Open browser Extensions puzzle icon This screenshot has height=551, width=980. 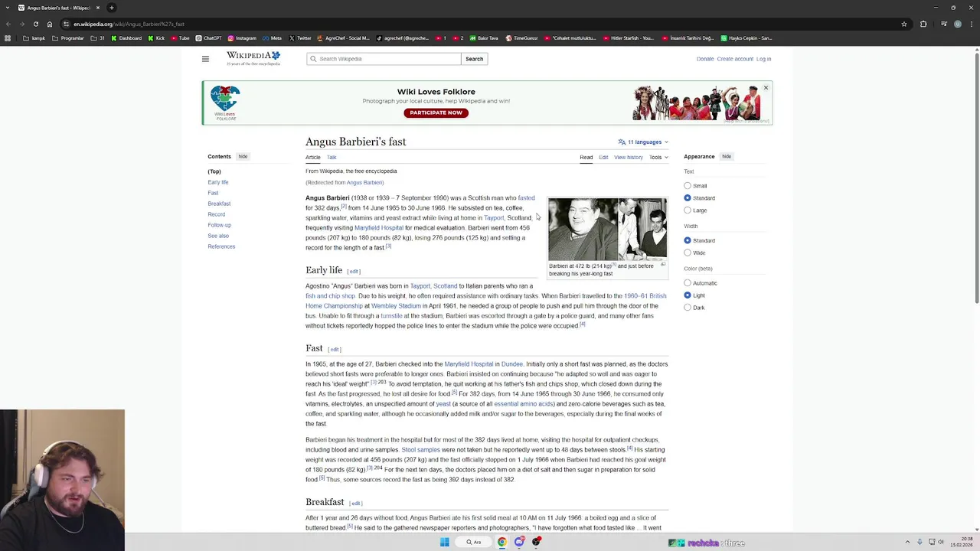(923, 24)
